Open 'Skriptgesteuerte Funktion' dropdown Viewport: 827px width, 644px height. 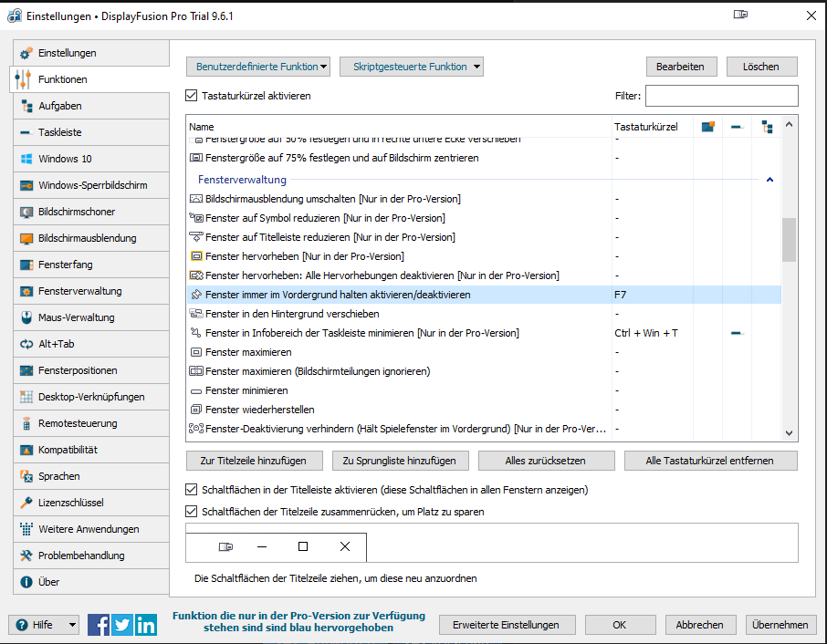(x=412, y=67)
